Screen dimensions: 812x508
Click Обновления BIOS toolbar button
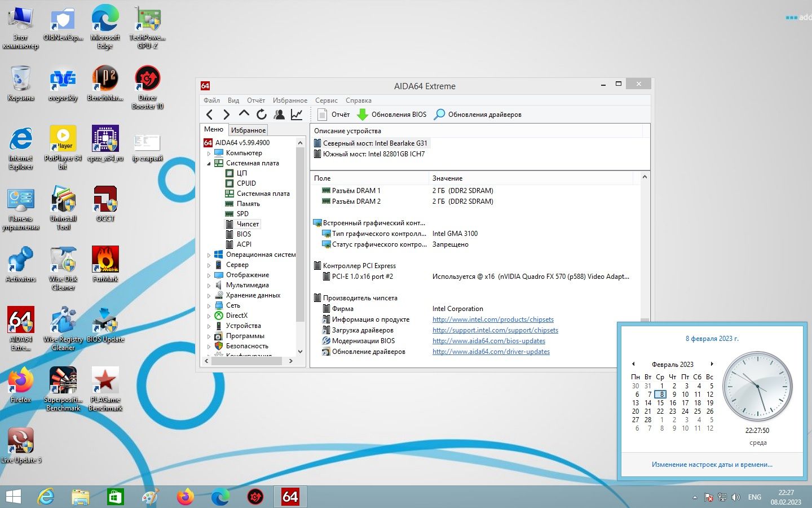(x=392, y=115)
